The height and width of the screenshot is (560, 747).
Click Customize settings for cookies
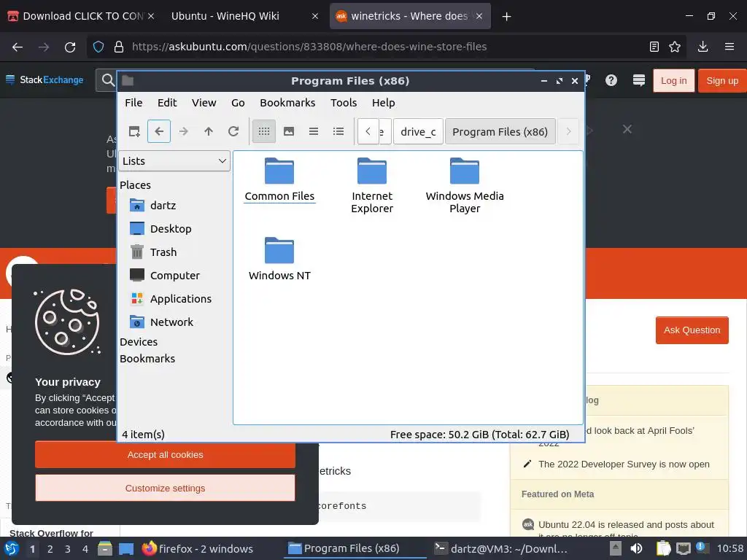(165, 488)
